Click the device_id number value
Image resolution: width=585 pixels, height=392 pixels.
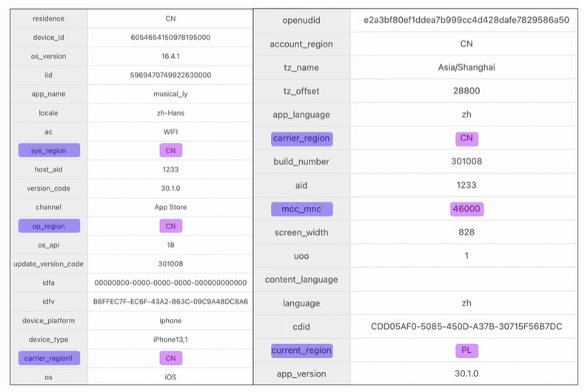tap(170, 37)
